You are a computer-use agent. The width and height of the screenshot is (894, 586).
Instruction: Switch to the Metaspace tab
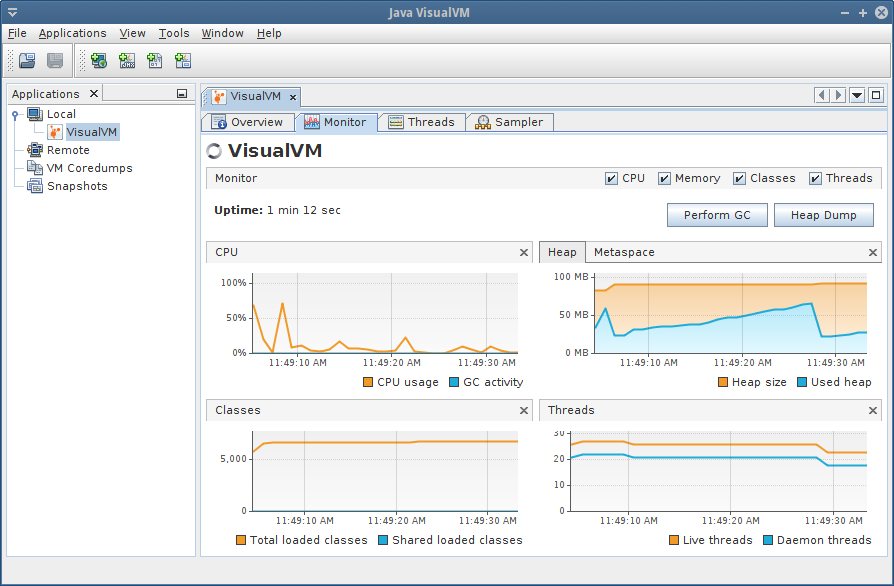[x=624, y=252]
